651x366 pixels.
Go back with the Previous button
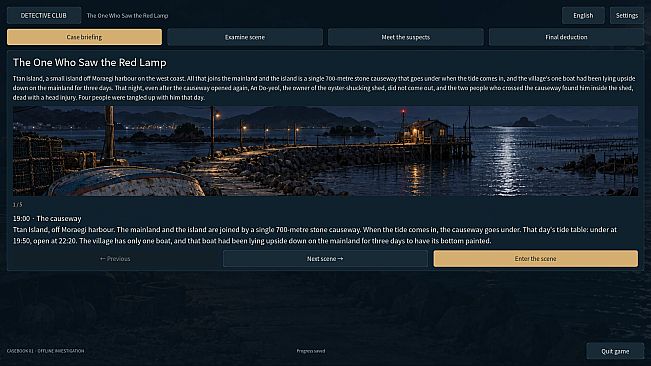tap(115, 259)
